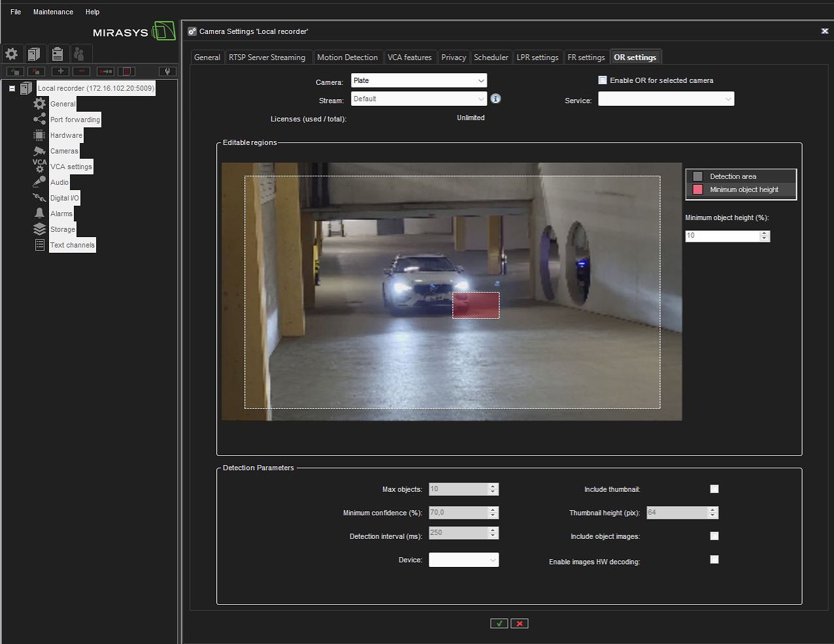Screen dimensions: 834x644
Task: Click the stream info icon
Action: coord(495,99)
